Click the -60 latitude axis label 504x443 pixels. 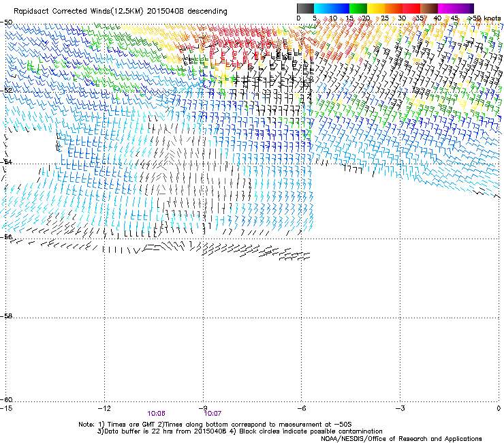(6, 400)
